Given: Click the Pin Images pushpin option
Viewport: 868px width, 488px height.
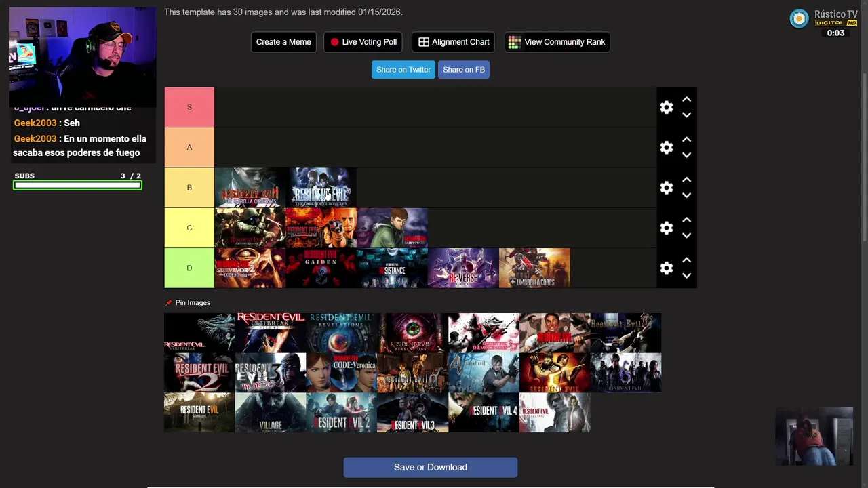Looking at the screenshot, I should [188, 302].
